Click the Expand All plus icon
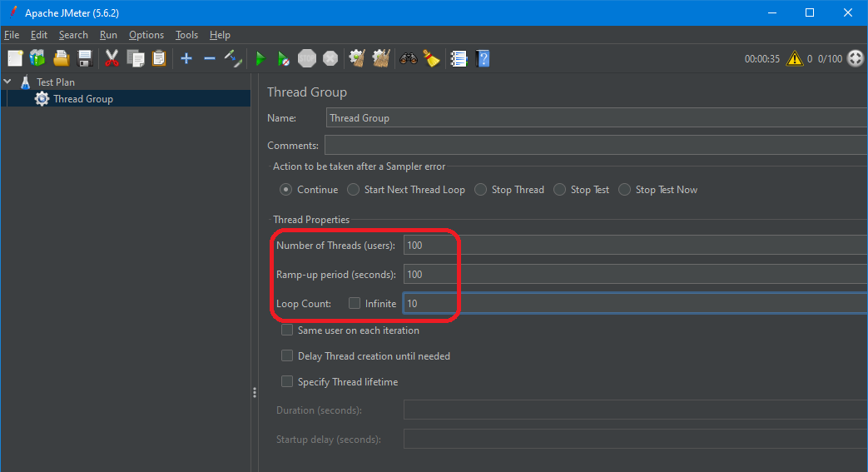The width and height of the screenshot is (868, 472). pos(186,58)
